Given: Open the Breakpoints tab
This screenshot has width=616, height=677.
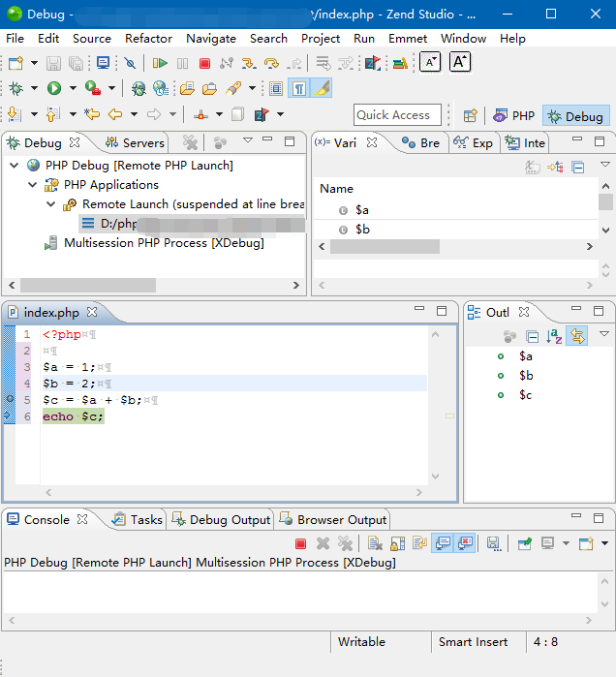Looking at the screenshot, I should pos(420,143).
